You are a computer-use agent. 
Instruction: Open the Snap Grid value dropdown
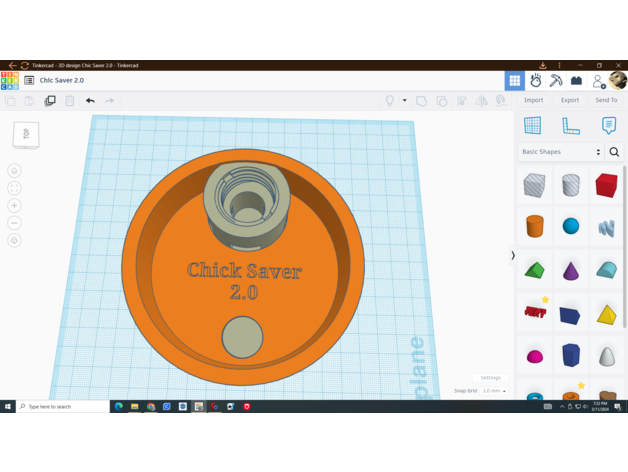494,391
